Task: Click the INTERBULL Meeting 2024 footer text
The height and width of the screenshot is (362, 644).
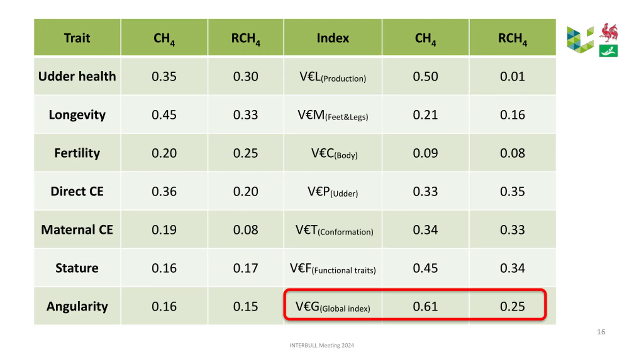Action: point(321,345)
